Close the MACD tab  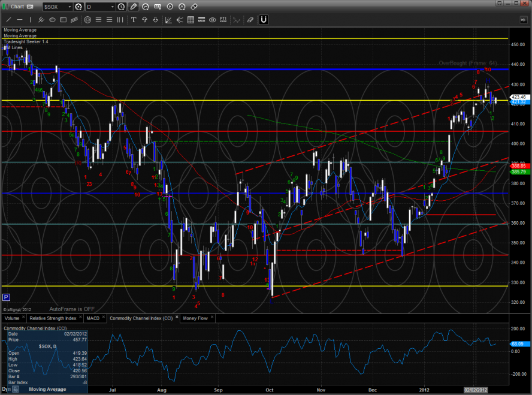click(x=104, y=317)
